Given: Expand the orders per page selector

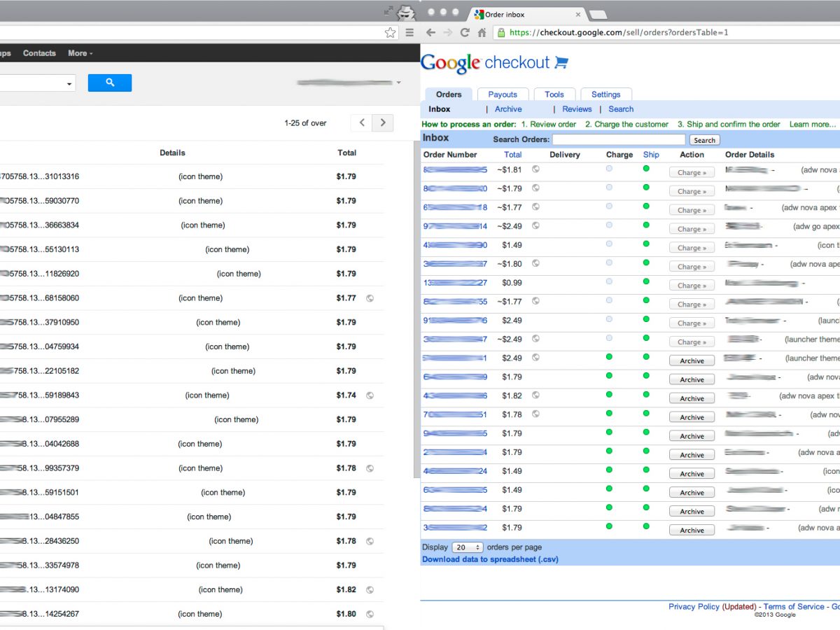Looking at the screenshot, I should pyautogui.click(x=468, y=547).
